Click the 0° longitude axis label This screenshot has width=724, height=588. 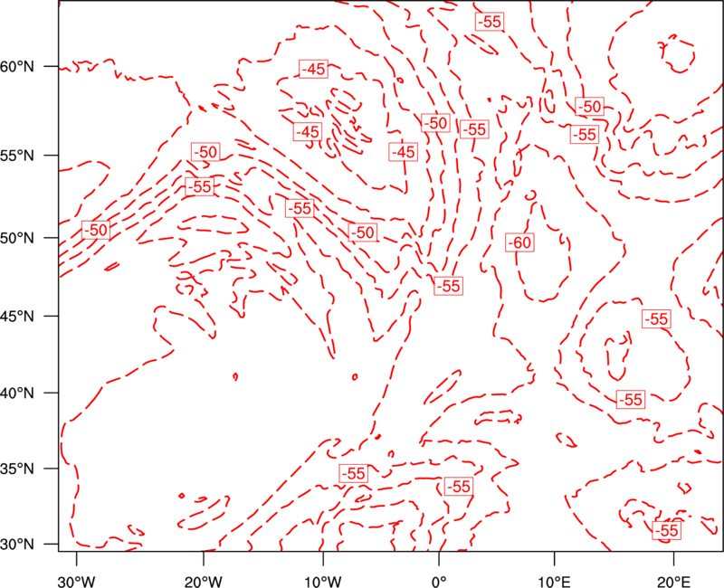(x=439, y=581)
